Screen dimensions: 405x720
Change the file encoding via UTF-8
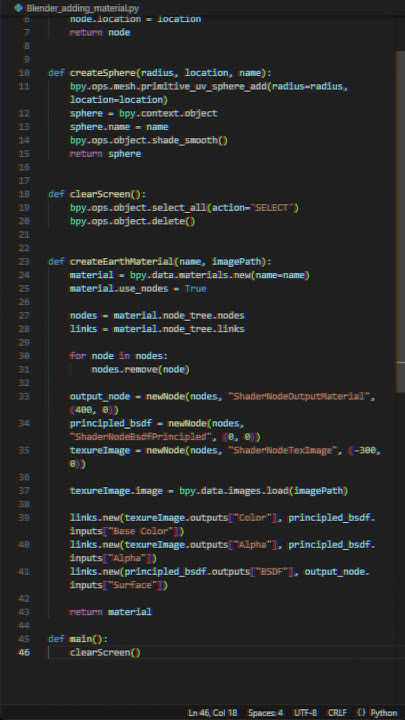(305, 713)
